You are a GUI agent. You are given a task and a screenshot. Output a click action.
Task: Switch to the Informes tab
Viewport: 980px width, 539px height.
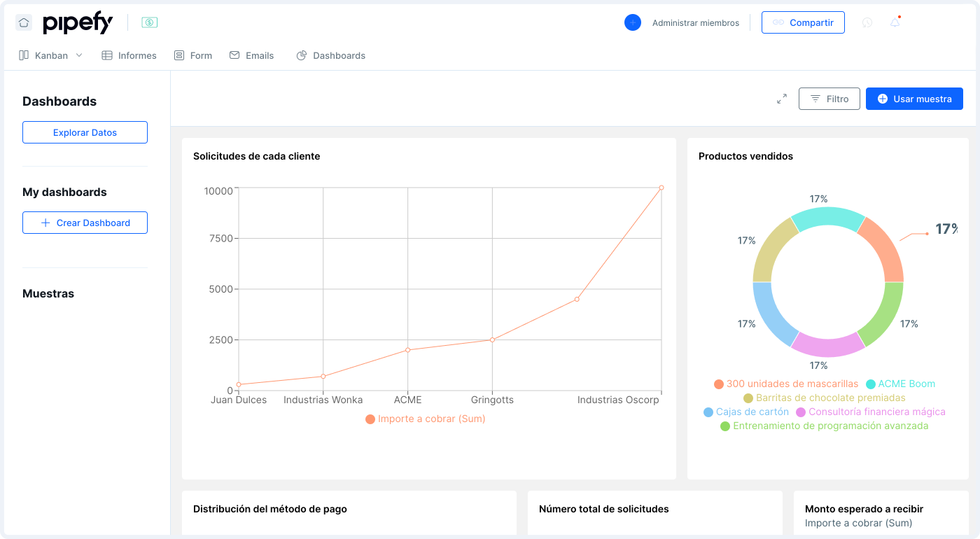[x=129, y=55]
